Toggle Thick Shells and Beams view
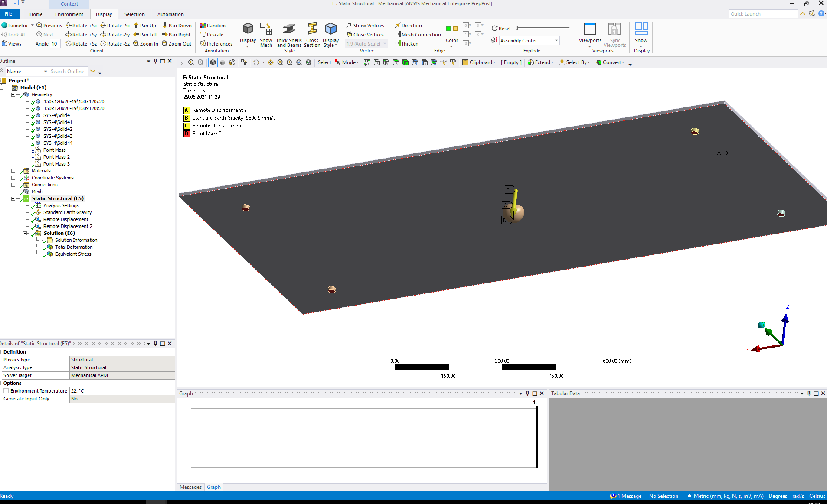The image size is (827, 504). click(289, 34)
